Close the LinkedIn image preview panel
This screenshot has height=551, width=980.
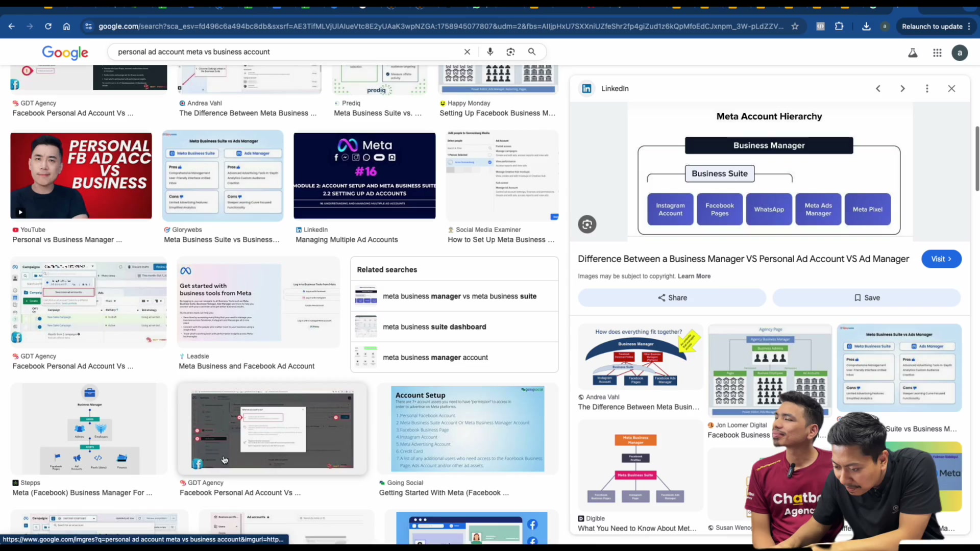[x=951, y=88]
